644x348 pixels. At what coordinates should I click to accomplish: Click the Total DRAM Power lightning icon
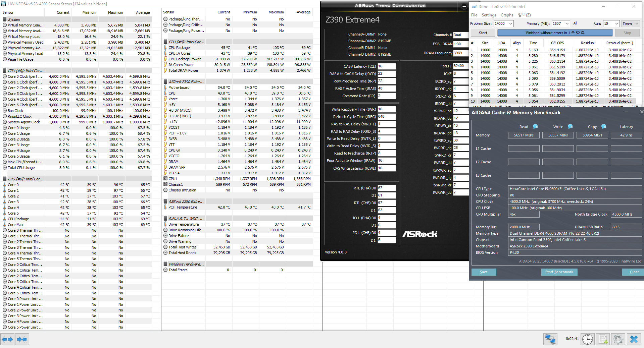pyautogui.click(x=165, y=70)
